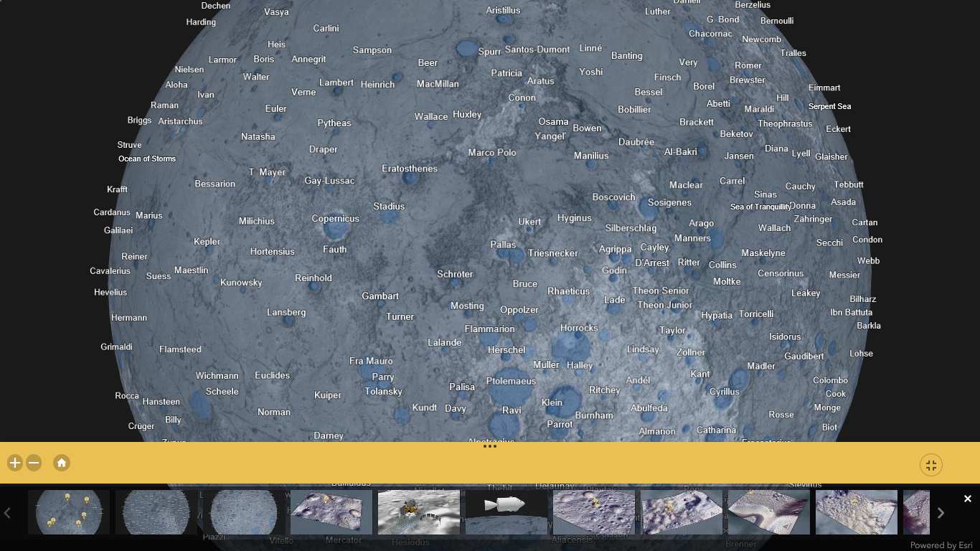
Task: Click the Ptolemaeus crater label
Action: coord(511,381)
